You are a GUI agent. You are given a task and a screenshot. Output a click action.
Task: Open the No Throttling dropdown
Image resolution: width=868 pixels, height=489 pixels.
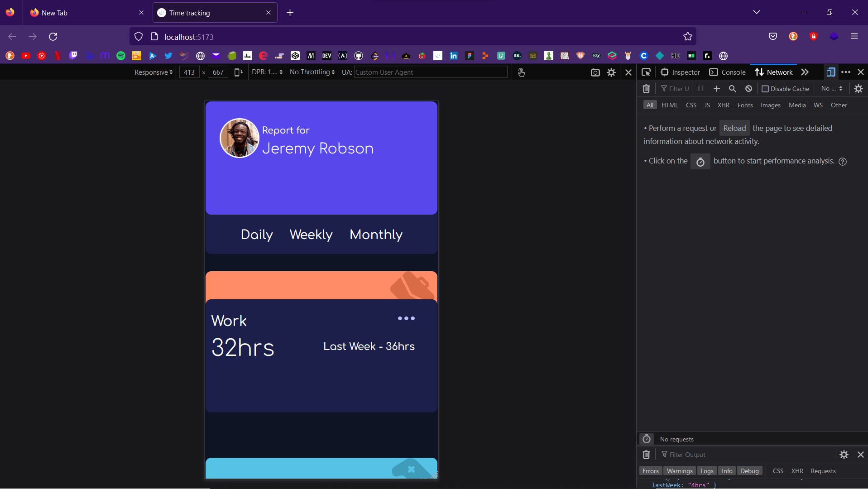(x=312, y=72)
